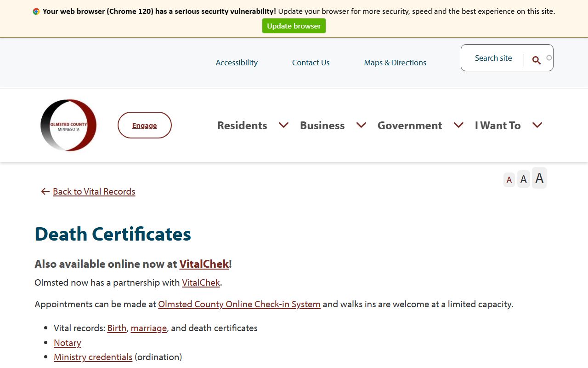Click the search magnifier icon
This screenshot has height=368, width=588.
pyautogui.click(x=536, y=60)
